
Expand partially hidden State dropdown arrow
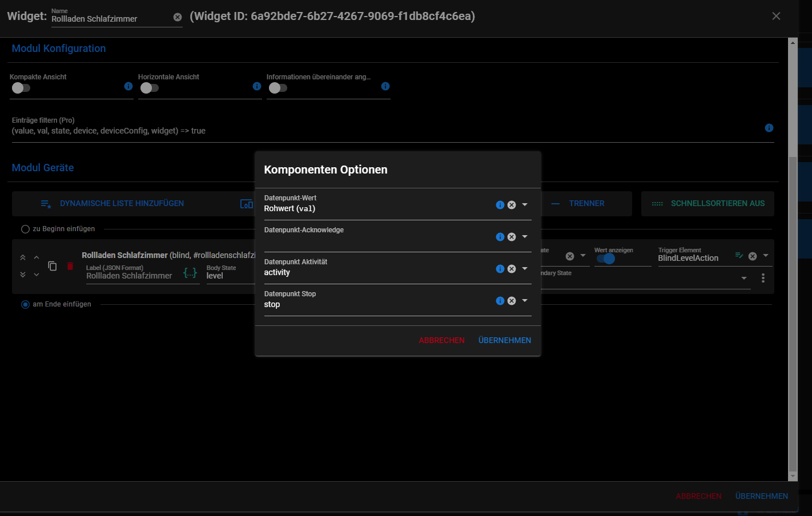point(583,256)
